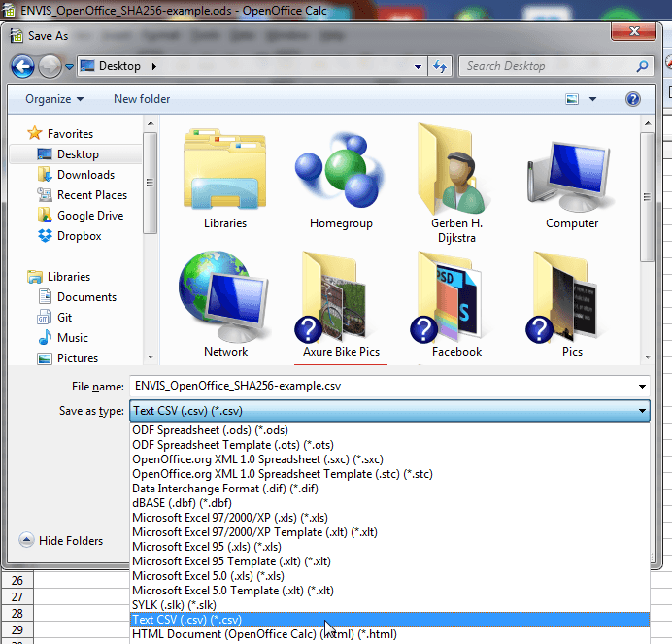
Task: Select the Facebook folder
Action: click(x=456, y=304)
